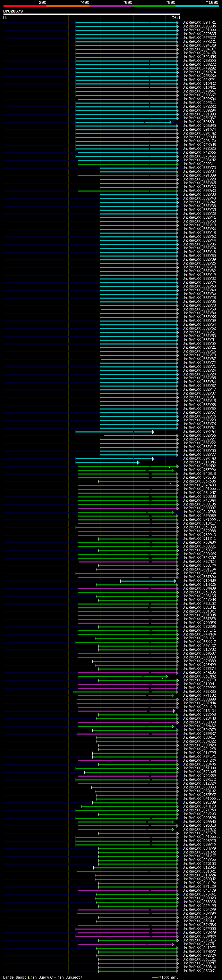Select the UniRef100_C8NAB9 label
The image size is (222, 980).
pyautogui.click(x=199, y=588)
